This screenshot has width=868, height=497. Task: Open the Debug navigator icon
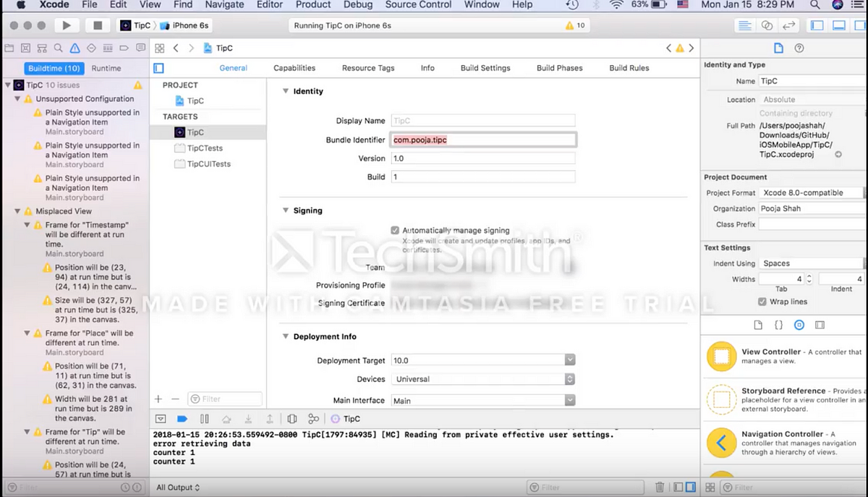pyautogui.click(x=108, y=48)
